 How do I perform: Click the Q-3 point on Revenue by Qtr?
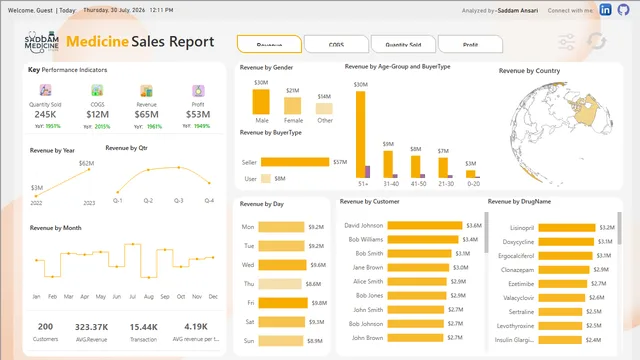click(x=179, y=167)
